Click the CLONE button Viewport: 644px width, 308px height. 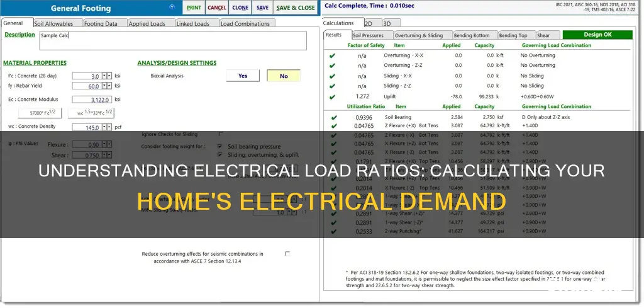coord(240,8)
